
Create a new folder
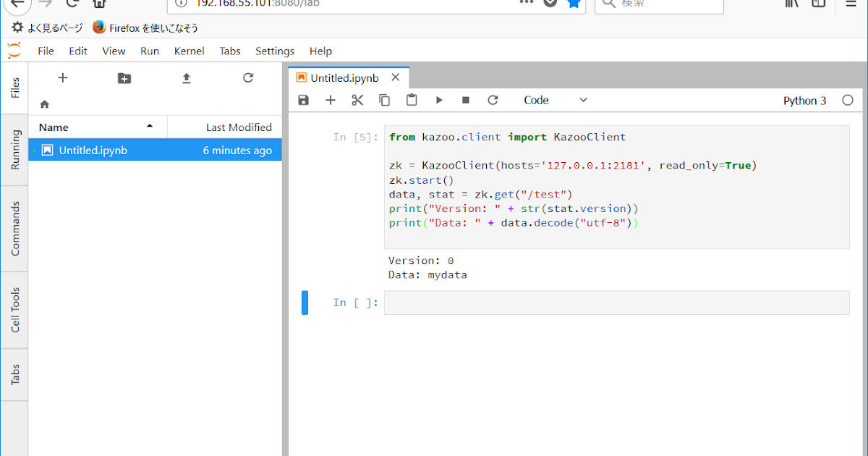pyautogui.click(x=124, y=77)
